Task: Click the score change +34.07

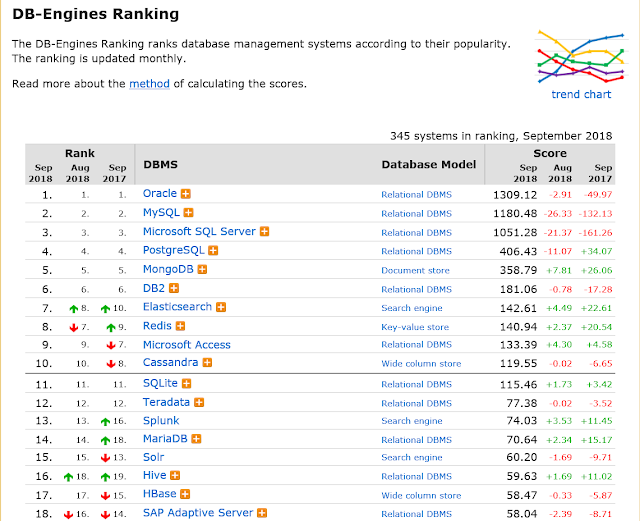Action: pos(596,252)
